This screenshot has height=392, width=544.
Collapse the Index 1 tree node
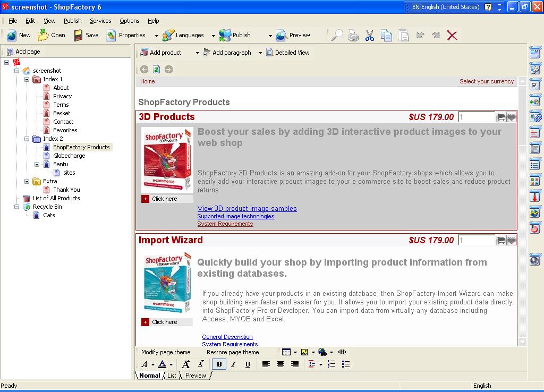(27, 79)
